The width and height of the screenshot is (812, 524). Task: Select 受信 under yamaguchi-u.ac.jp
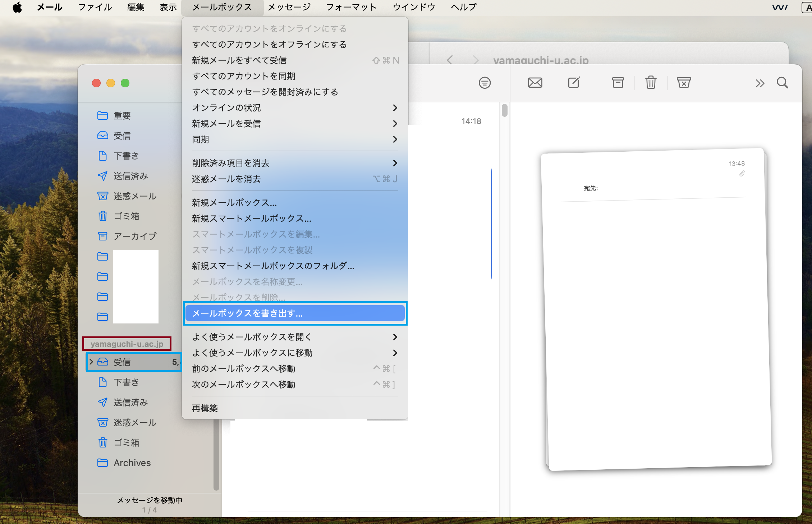(134, 362)
